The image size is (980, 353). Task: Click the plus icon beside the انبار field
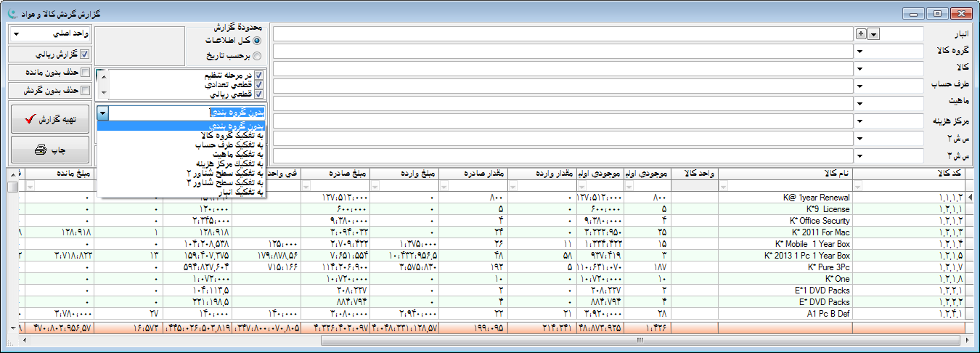click(x=862, y=33)
